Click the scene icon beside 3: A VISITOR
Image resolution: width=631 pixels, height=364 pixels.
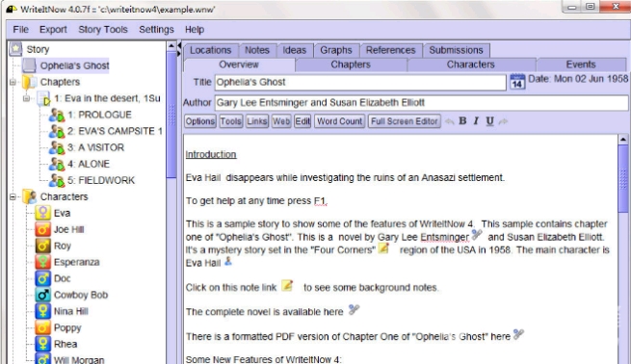(x=56, y=147)
